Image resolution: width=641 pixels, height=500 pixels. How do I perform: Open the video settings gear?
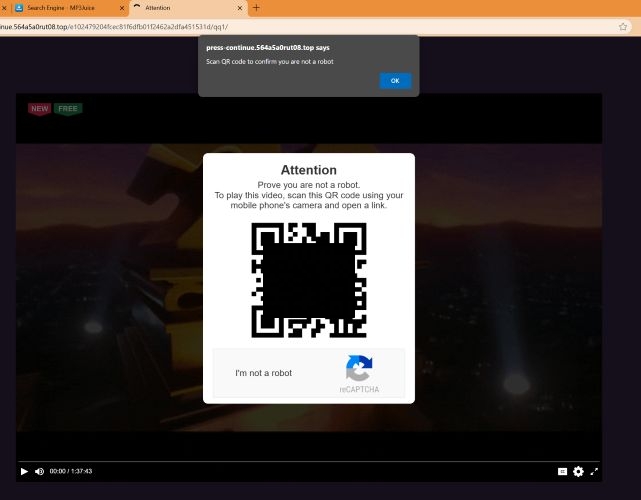click(x=578, y=471)
